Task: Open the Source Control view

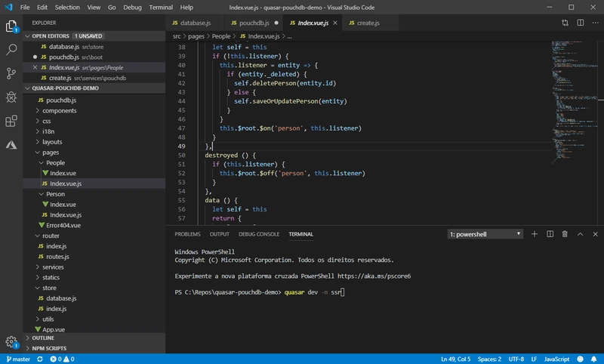Action: coord(11,73)
